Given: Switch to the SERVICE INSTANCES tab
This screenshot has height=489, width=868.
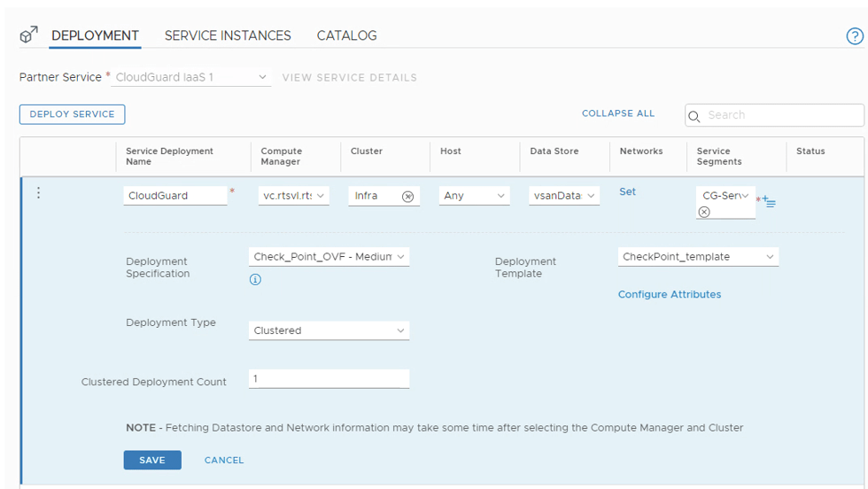Looking at the screenshot, I should click(228, 35).
